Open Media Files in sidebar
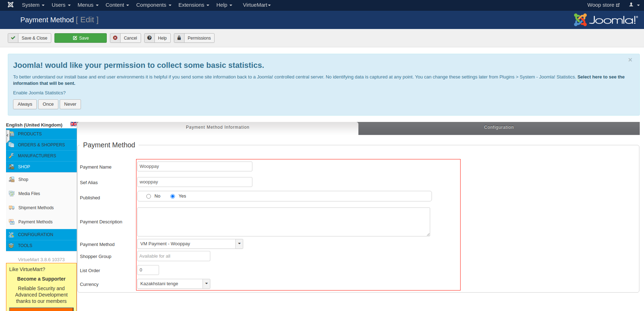Screen dimensions: 644x311 coord(29,194)
